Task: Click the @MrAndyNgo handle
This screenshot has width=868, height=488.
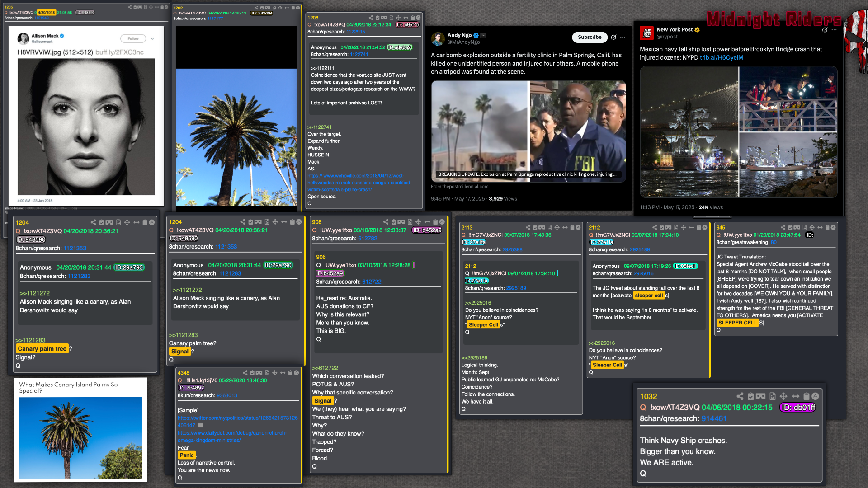Action: pos(463,42)
